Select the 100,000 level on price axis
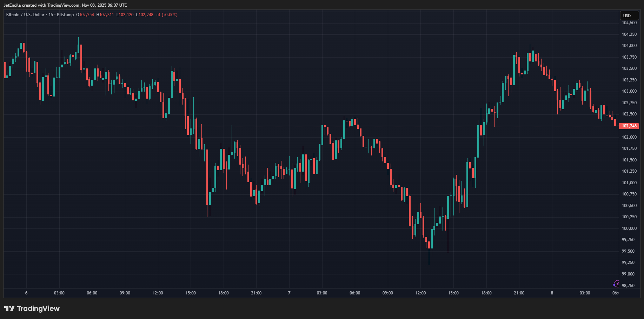 (629, 228)
